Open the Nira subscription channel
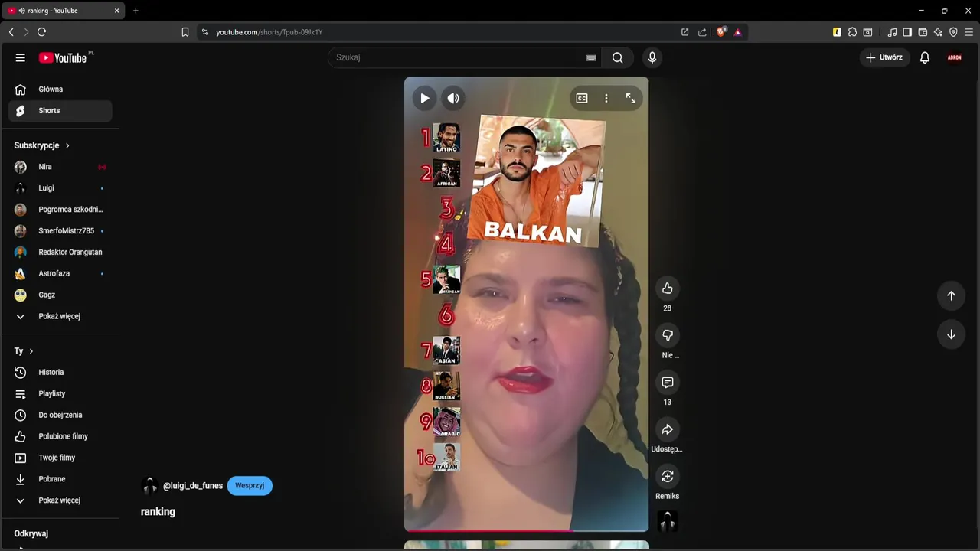 [x=60, y=167]
